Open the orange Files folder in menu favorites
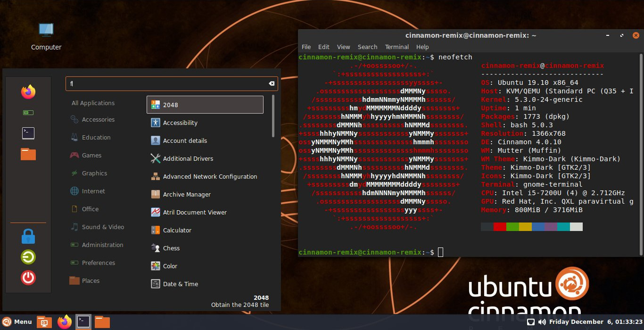The height and width of the screenshot is (330, 644). tap(28, 154)
